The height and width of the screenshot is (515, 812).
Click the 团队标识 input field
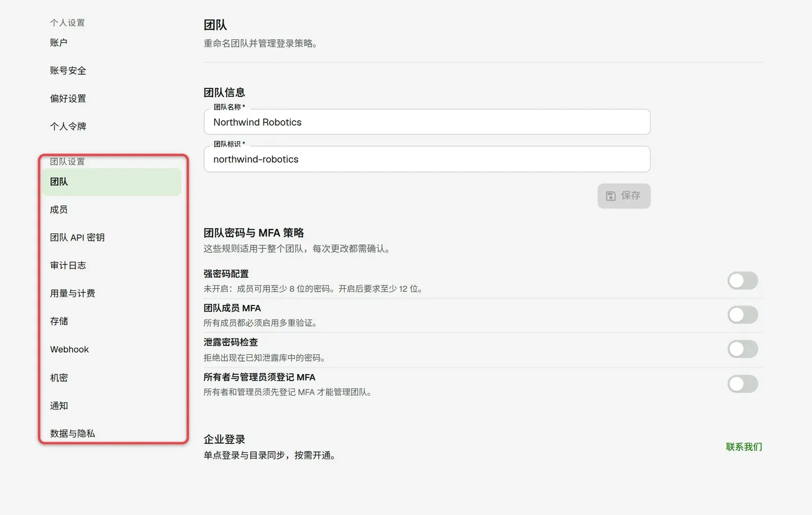[x=427, y=159]
